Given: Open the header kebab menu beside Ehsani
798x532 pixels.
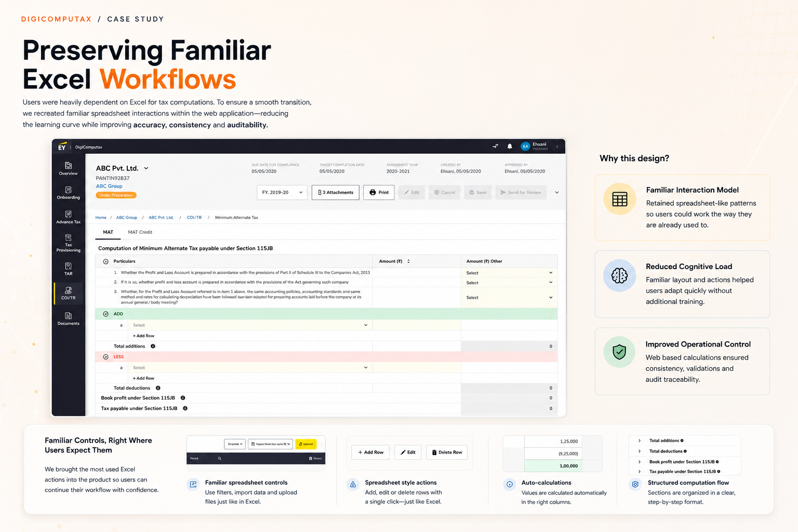Looking at the screenshot, I should pyautogui.click(x=557, y=147).
